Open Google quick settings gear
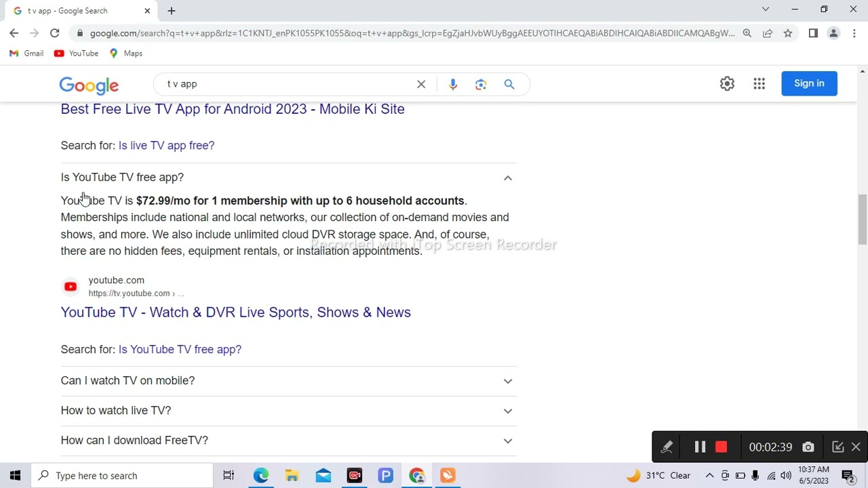This screenshot has height=488, width=868. (x=727, y=83)
